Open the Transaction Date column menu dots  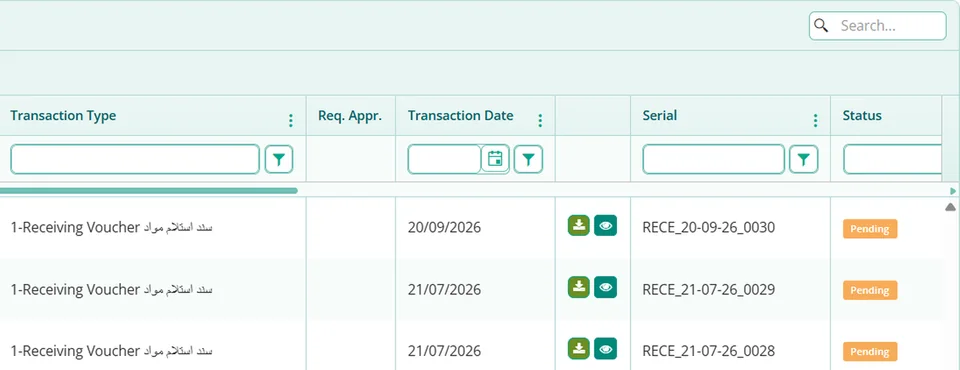click(x=540, y=121)
